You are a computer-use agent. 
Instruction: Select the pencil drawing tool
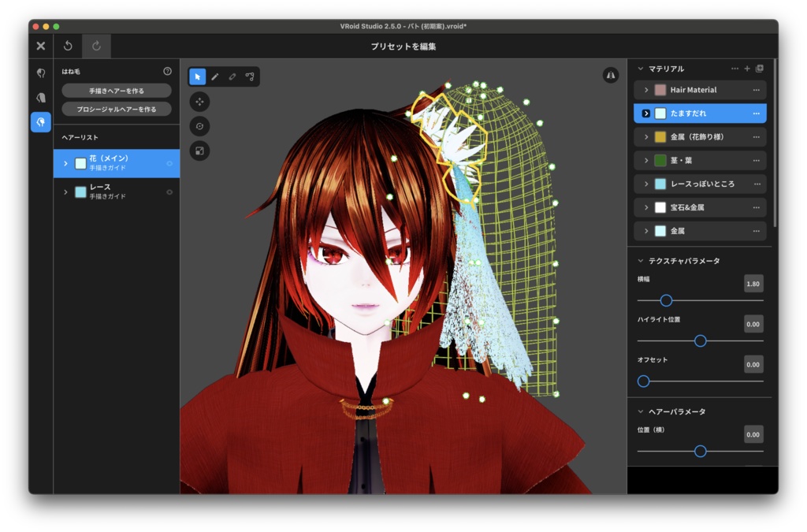point(215,76)
